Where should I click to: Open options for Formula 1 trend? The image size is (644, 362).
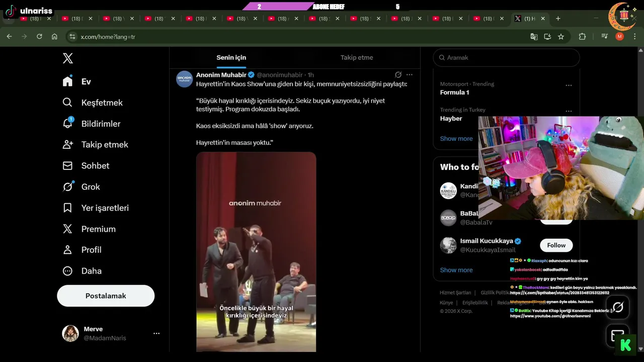569,85
